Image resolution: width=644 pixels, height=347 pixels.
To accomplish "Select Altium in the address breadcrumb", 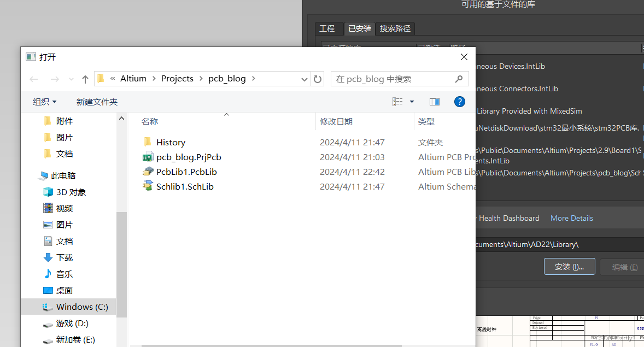I will [133, 79].
